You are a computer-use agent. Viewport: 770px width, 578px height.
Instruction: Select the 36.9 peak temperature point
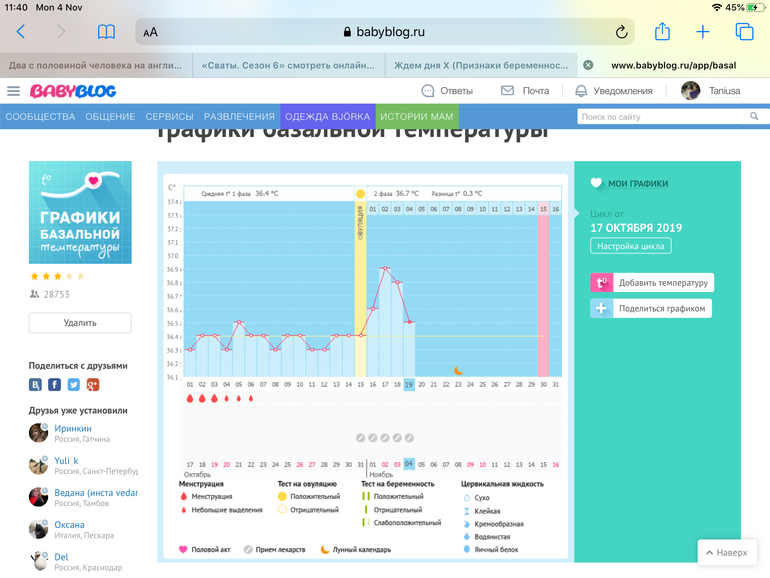tap(385, 268)
